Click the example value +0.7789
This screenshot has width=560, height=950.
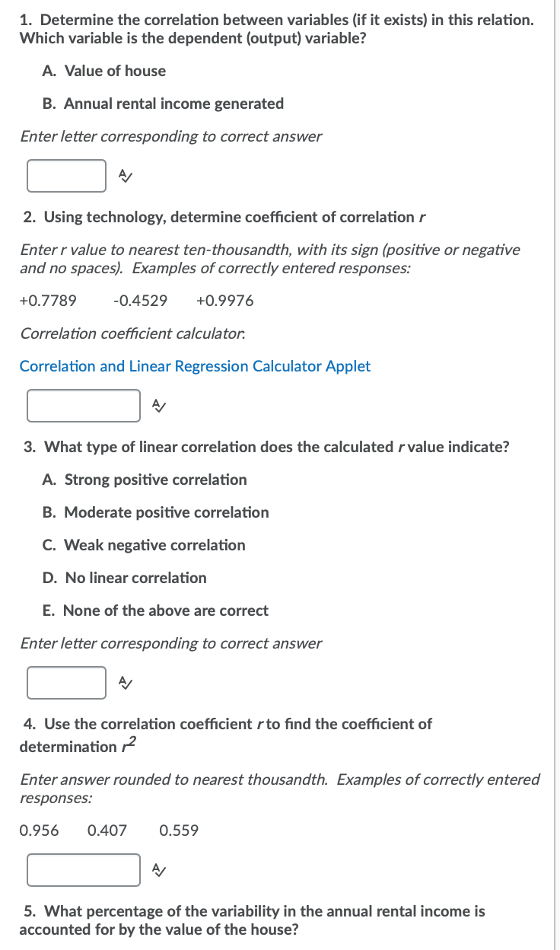click(48, 301)
